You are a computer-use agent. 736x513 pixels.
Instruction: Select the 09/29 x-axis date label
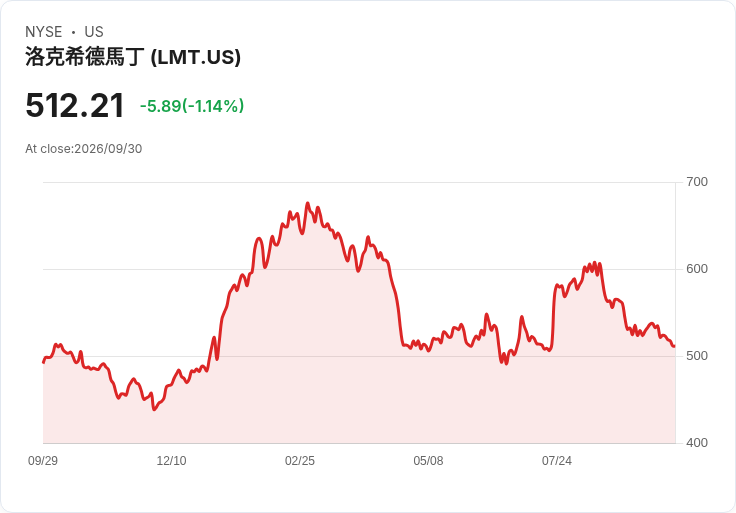pos(43,460)
